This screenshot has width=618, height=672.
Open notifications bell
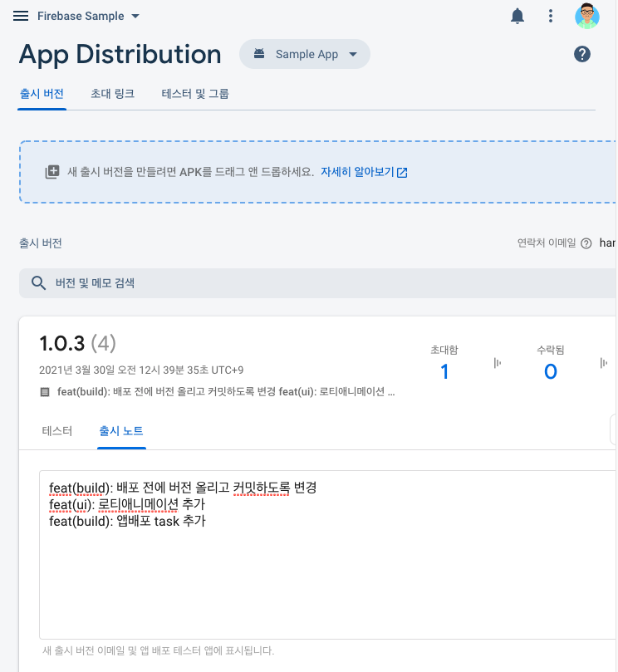517,17
